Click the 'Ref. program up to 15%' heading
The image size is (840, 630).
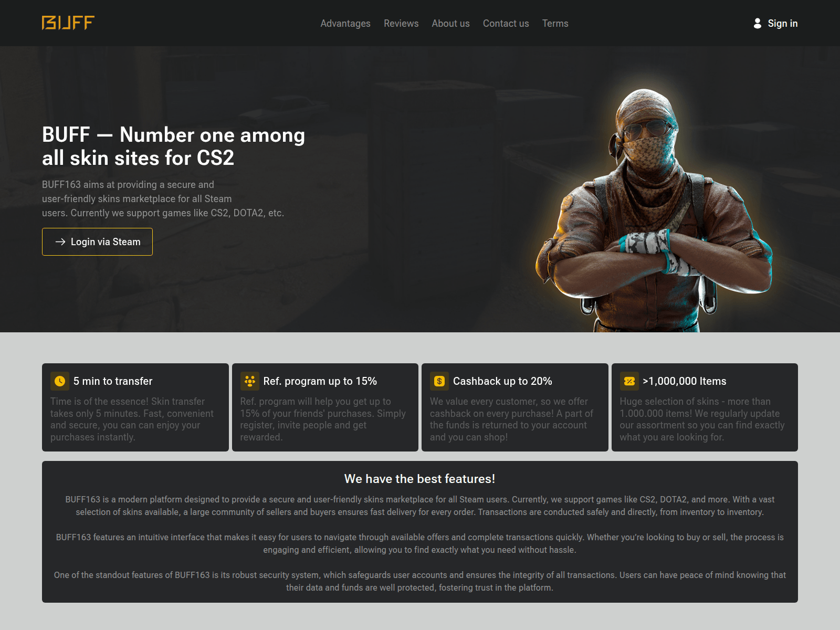[x=320, y=381]
